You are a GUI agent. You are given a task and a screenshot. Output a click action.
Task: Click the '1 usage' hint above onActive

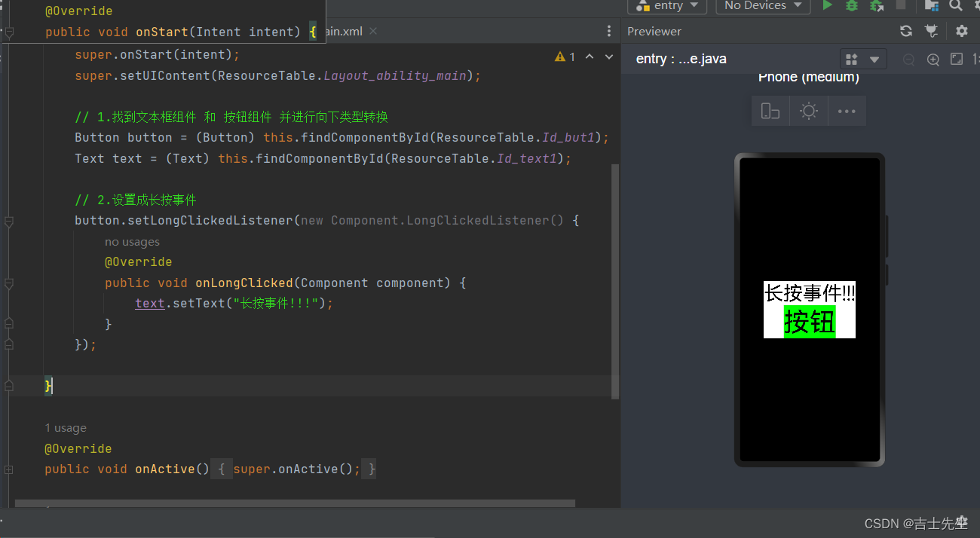click(66, 428)
